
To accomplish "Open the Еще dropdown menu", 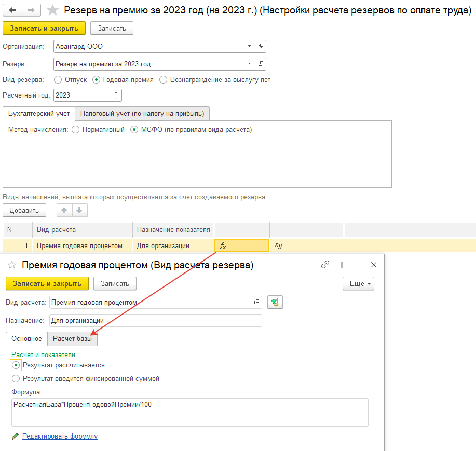I will point(359,283).
